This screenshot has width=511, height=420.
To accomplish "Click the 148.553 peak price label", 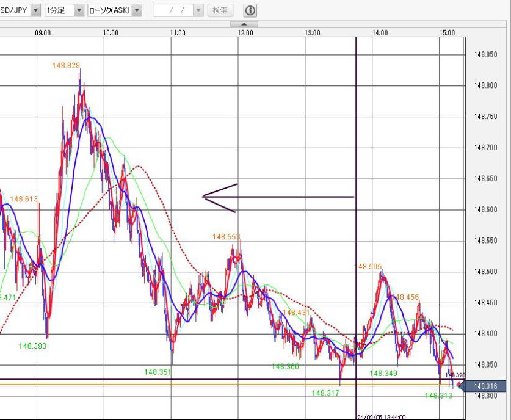I will 227,237.
